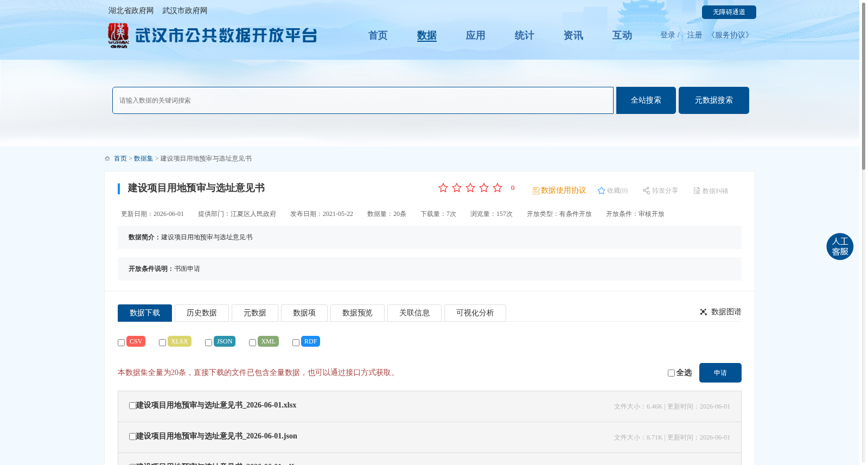Click the 登录 login link
The height and width of the screenshot is (465, 868).
point(668,35)
